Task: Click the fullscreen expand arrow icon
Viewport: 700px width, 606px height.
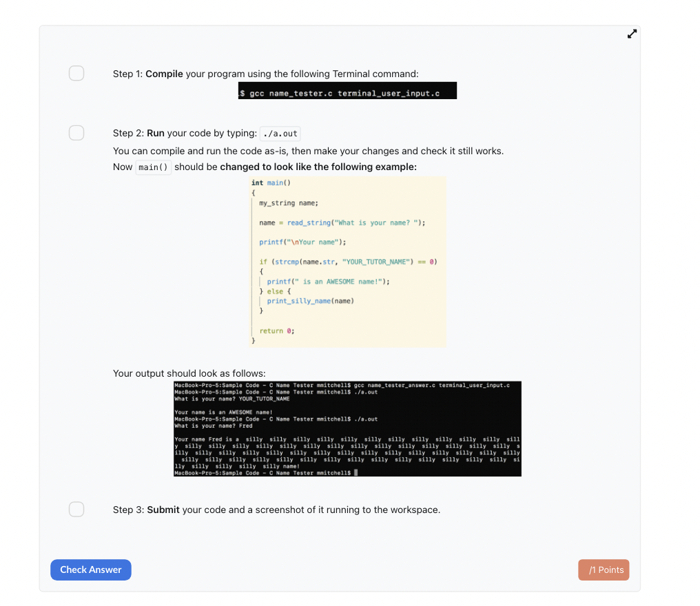Action: point(632,33)
